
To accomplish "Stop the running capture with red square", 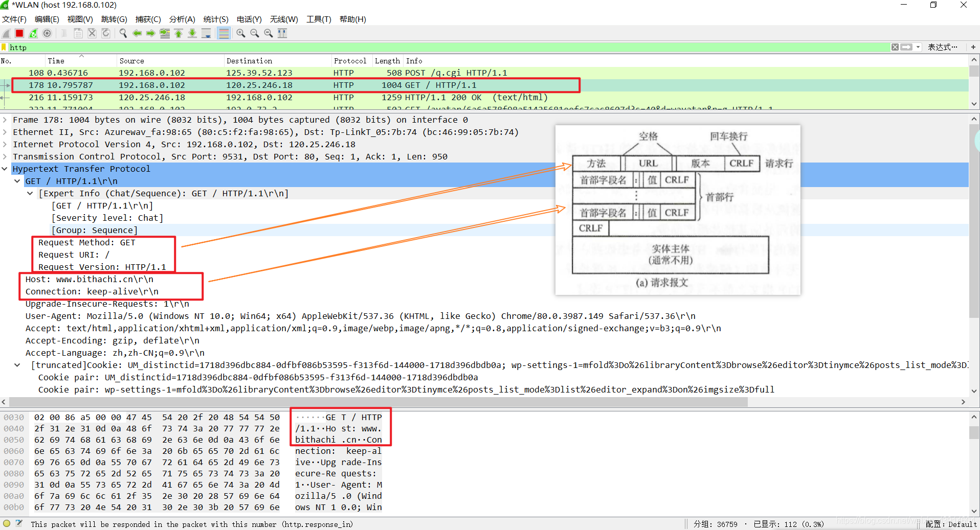I will coord(19,33).
